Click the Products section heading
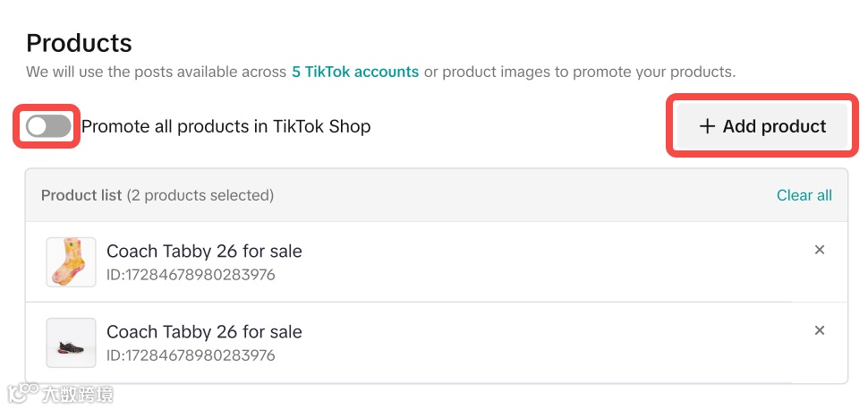Image resolution: width=868 pixels, height=410 pixels. tap(79, 43)
